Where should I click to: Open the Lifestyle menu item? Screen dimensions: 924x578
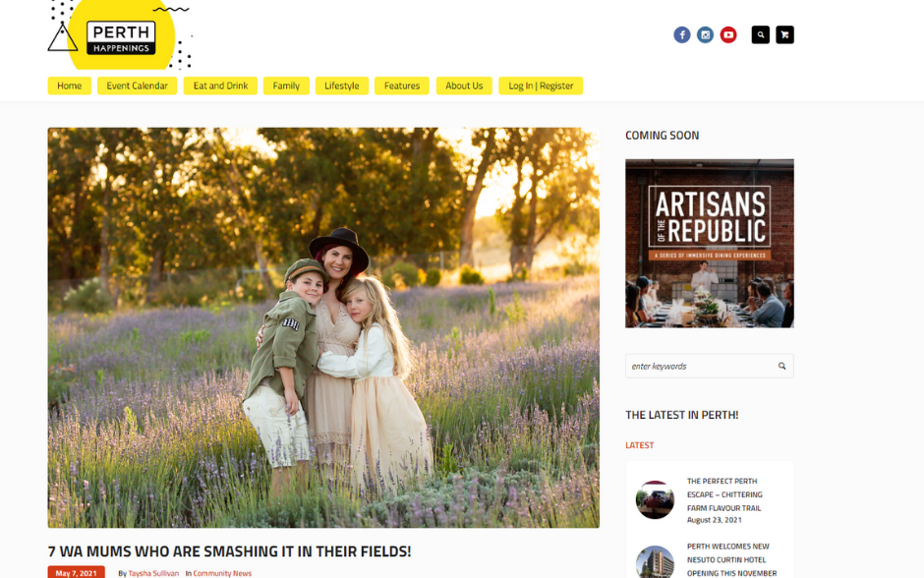[x=342, y=86]
